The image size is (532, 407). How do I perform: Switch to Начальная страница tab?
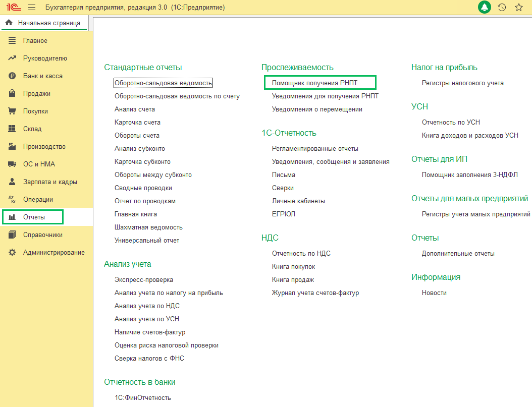coord(44,23)
